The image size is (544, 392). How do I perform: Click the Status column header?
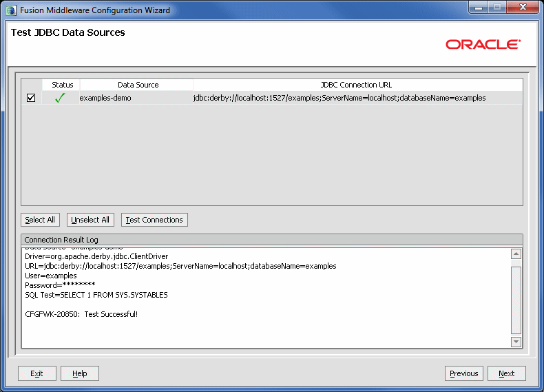click(x=63, y=85)
